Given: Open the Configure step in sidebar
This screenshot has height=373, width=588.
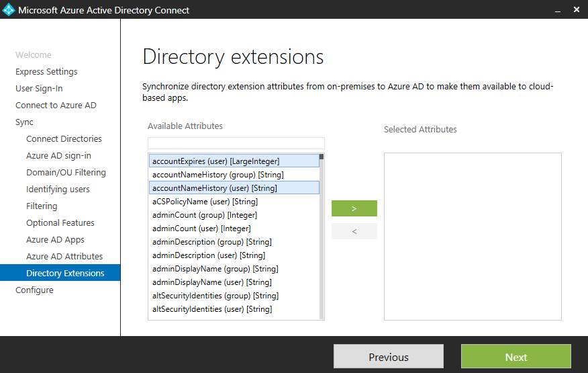Looking at the screenshot, I should (34, 290).
